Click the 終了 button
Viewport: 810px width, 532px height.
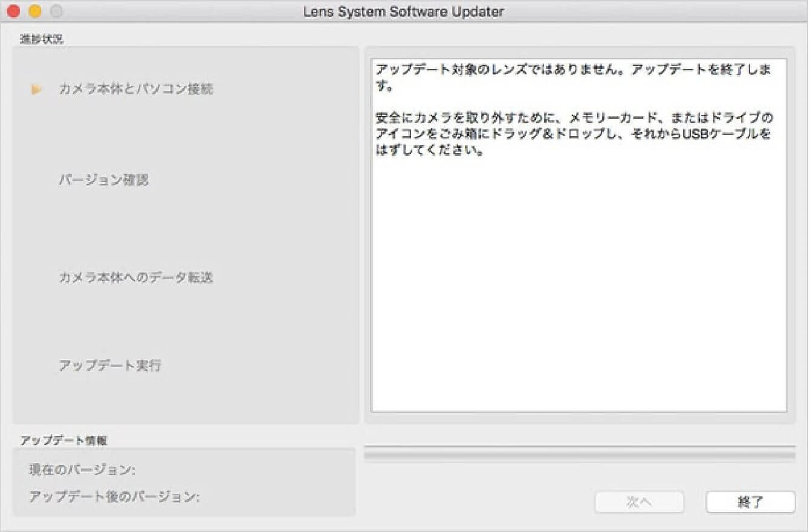tap(750, 502)
